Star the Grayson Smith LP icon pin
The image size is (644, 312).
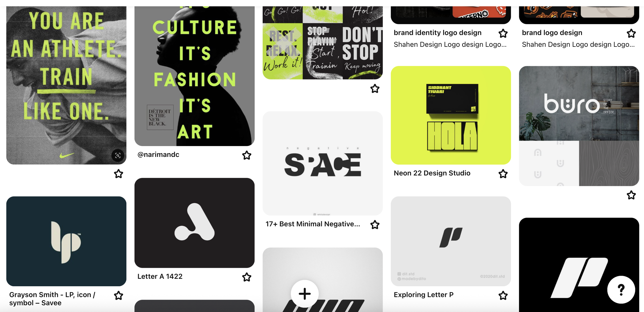point(118,296)
